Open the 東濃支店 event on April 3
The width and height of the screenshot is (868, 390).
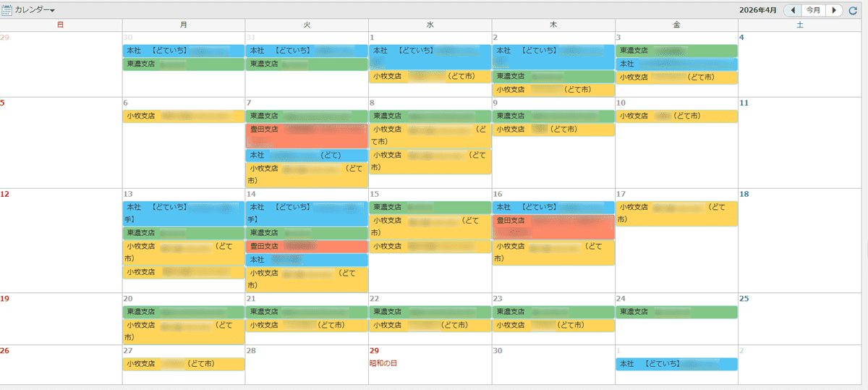point(676,51)
